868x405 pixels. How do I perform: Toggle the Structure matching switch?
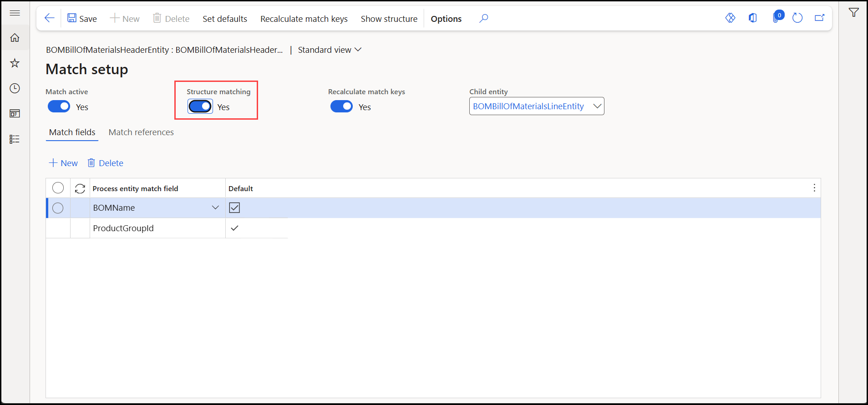click(x=200, y=106)
